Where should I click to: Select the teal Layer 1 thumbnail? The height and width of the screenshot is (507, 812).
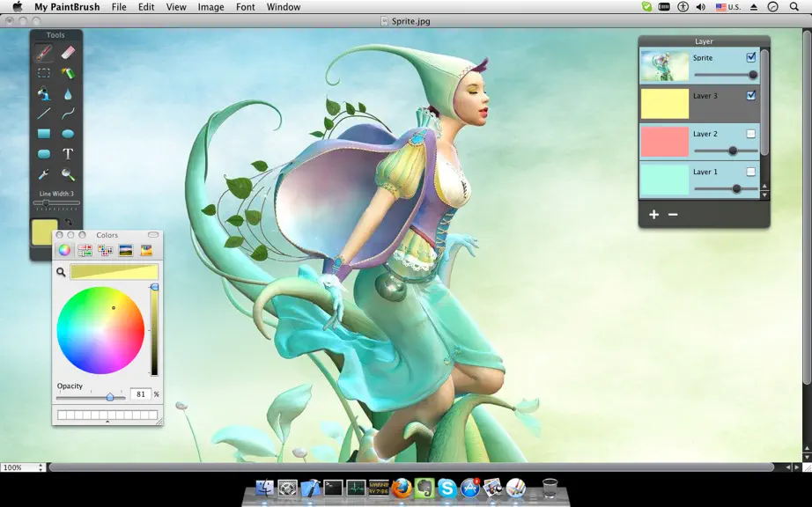tap(665, 180)
